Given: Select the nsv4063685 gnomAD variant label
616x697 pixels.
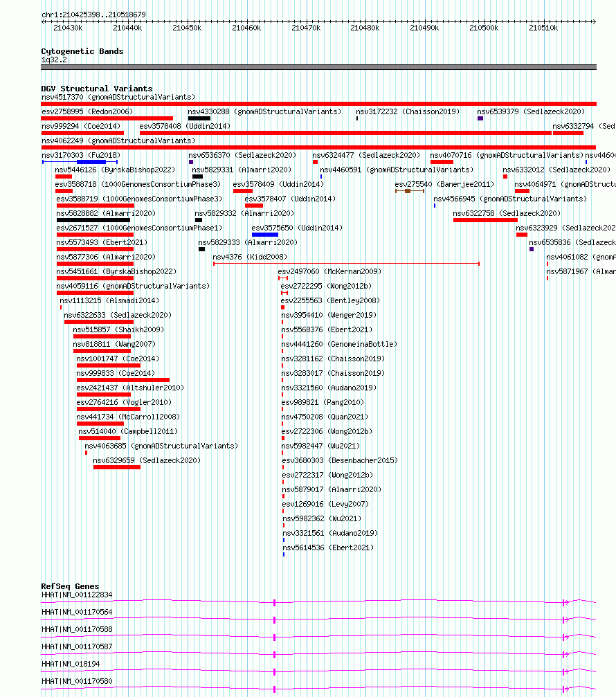Looking at the screenshot, I should (x=161, y=446).
